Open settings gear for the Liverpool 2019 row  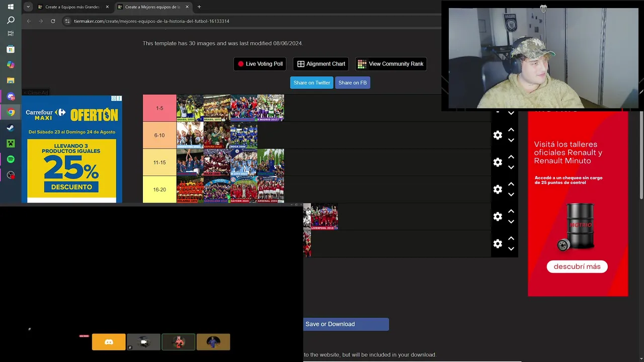(498, 217)
